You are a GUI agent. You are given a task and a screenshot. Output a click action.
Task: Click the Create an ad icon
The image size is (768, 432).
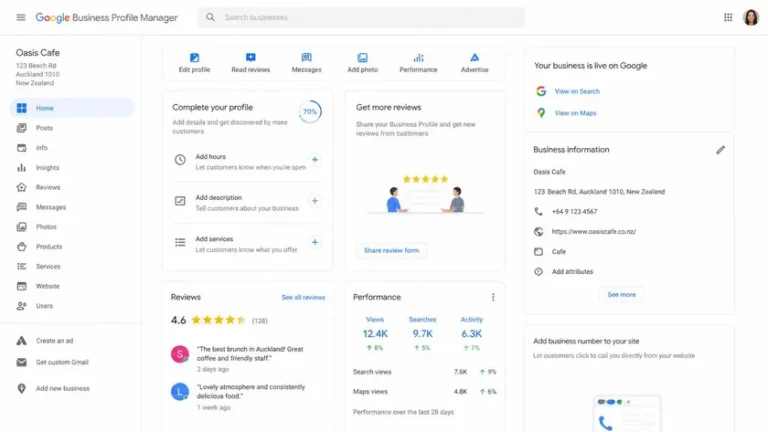(x=22, y=340)
